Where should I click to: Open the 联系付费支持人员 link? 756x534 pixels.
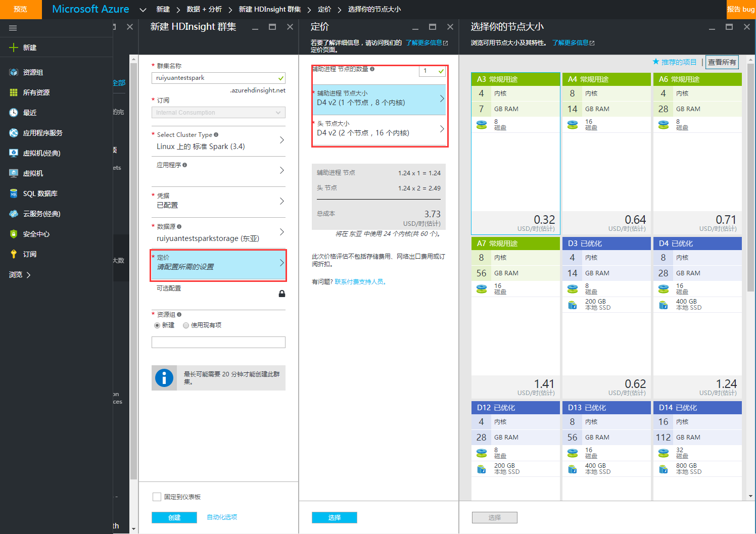pos(361,282)
